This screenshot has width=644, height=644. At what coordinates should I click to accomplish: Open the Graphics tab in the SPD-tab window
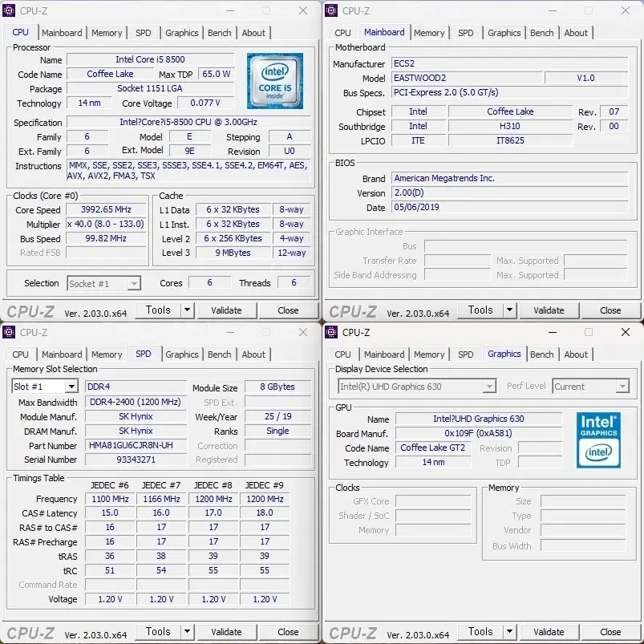182,354
